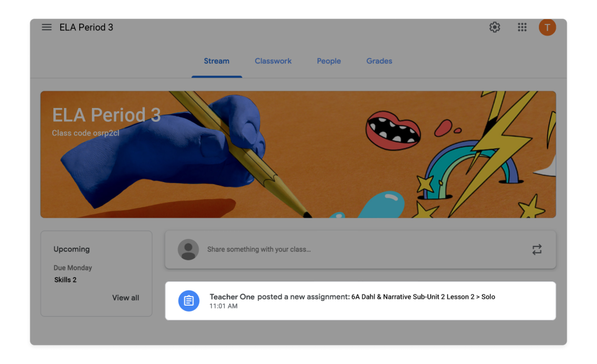Click the blue assignment clipboard icon
This screenshot has height=364, width=597.
(189, 301)
